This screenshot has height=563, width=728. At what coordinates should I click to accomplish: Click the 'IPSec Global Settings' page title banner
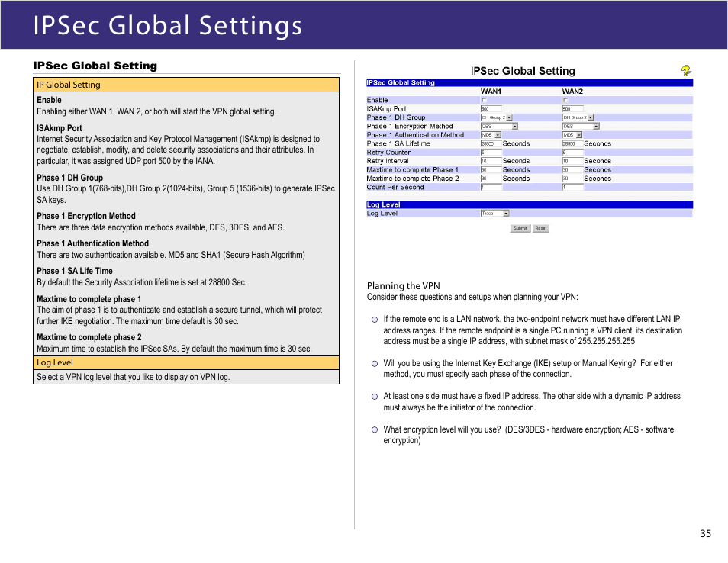(x=364, y=24)
